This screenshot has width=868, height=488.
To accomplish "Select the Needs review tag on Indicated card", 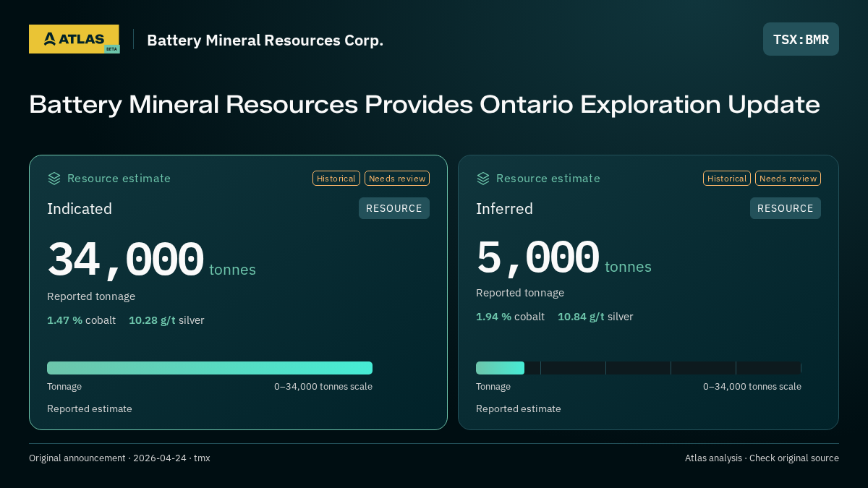I will click(397, 179).
